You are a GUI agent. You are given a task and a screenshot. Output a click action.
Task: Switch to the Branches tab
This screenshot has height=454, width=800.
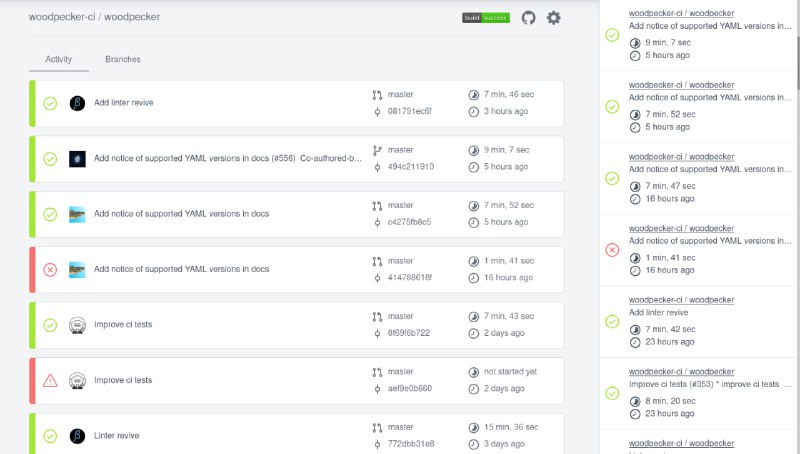click(123, 59)
